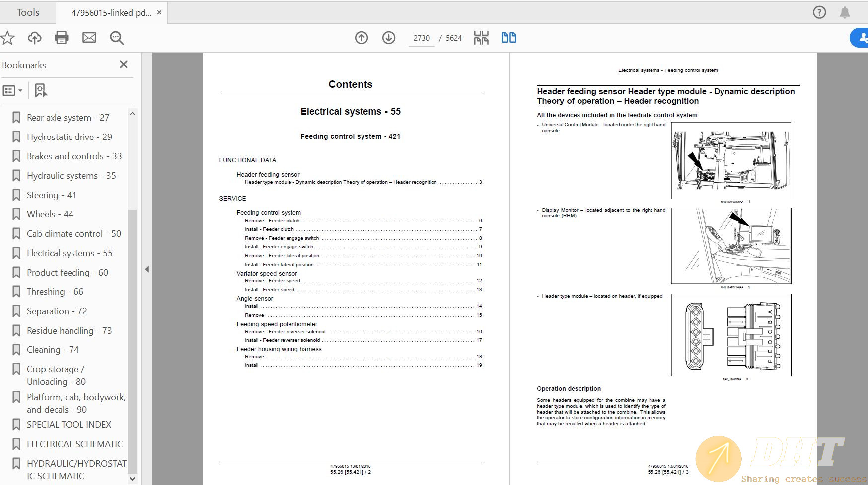Click the bookmark icon beside Cleaning - 74
Viewport: 868px width, 485px height.
click(x=16, y=350)
